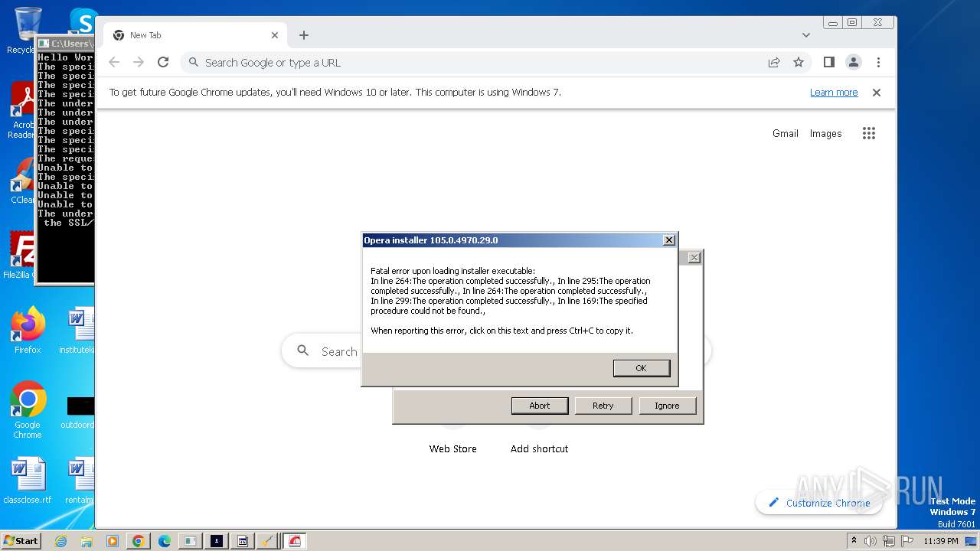Click Add shortcut on new tab page
The image size is (980, 551).
pos(540,449)
